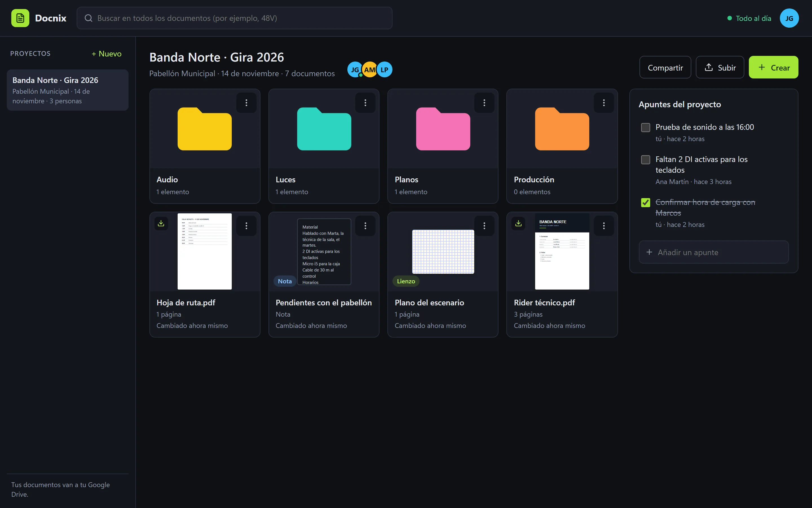Open the yellow Audio folder
Screen dimensions: 812x508
click(x=205, y=129)
